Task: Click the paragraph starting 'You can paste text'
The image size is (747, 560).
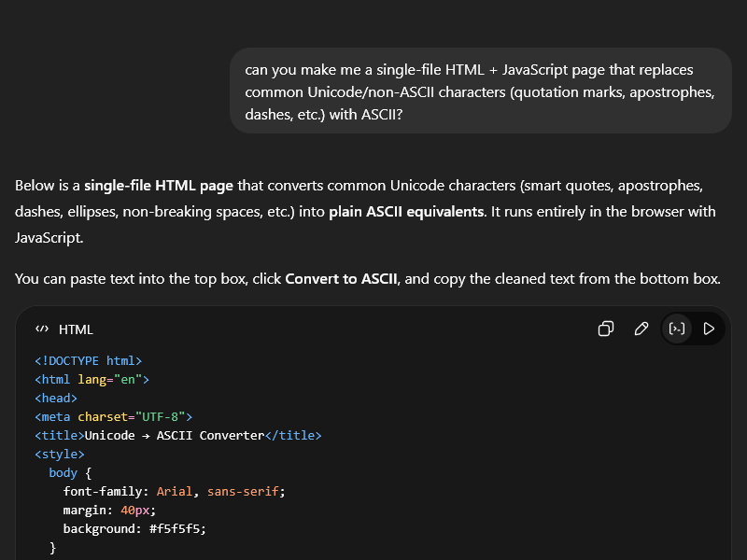Action: pyautogui.click(x=367, y=278)
